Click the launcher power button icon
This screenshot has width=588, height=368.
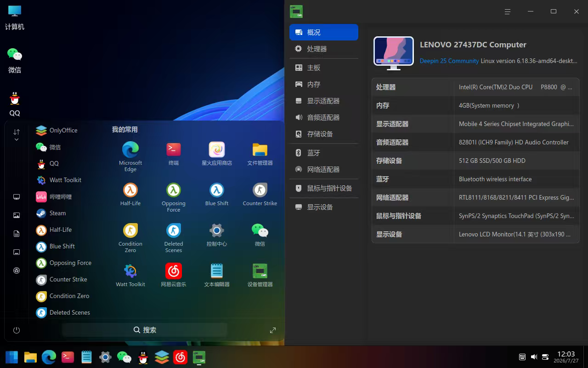[x=17, y=330]
